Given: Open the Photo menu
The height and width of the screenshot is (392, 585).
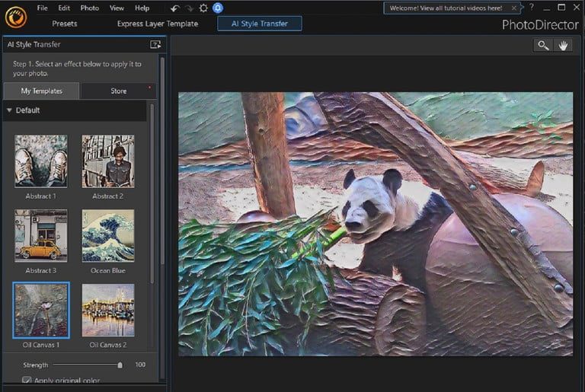Looking at the screenshot, I should pyautogui.click(x=89, y=8).
